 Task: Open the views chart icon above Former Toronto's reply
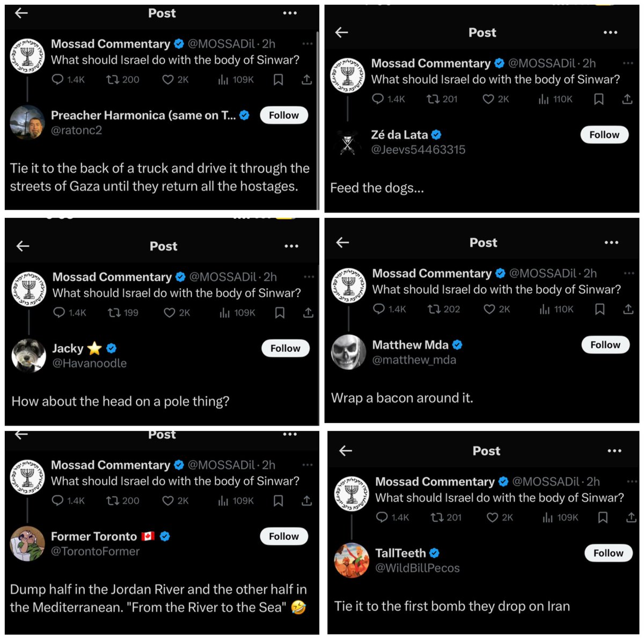(x=223, y=501)
